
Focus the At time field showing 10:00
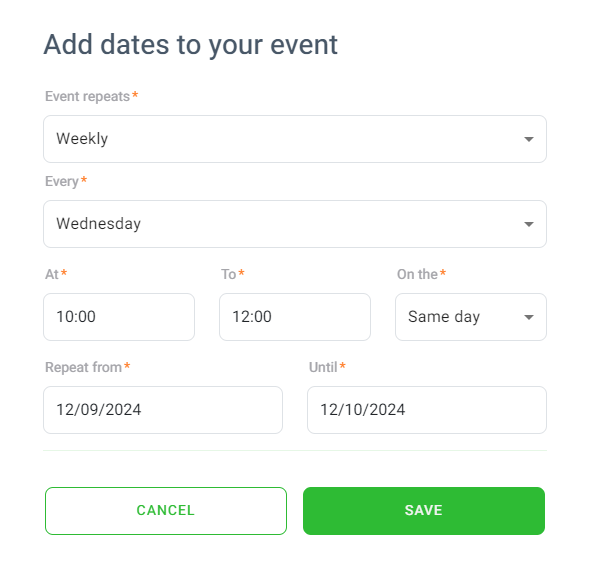119,317
